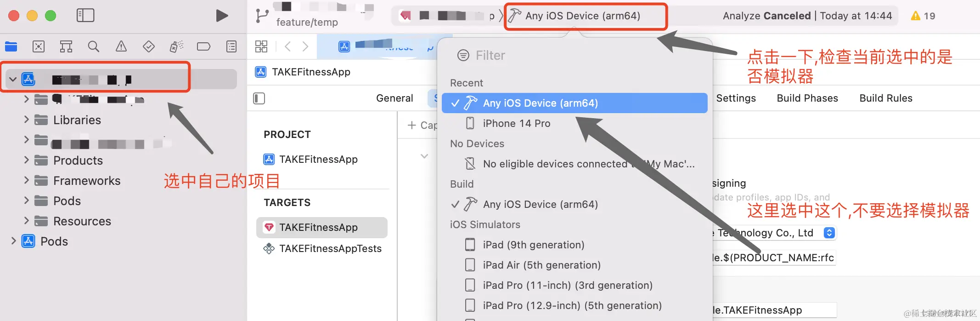Viewport: 980px width, 321px height.
Task: Expand the Products folder
Action: coord(26,160)
